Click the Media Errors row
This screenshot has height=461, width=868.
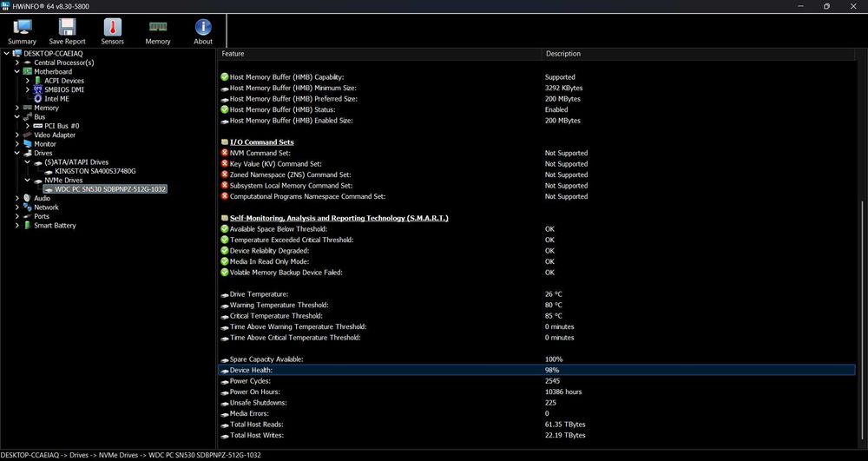pyautogui.click(x=537, y=413)
